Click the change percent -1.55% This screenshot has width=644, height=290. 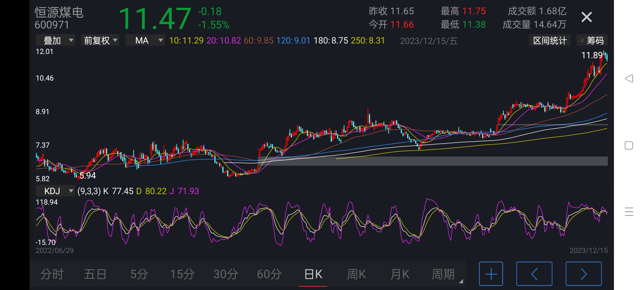(214, 25)
